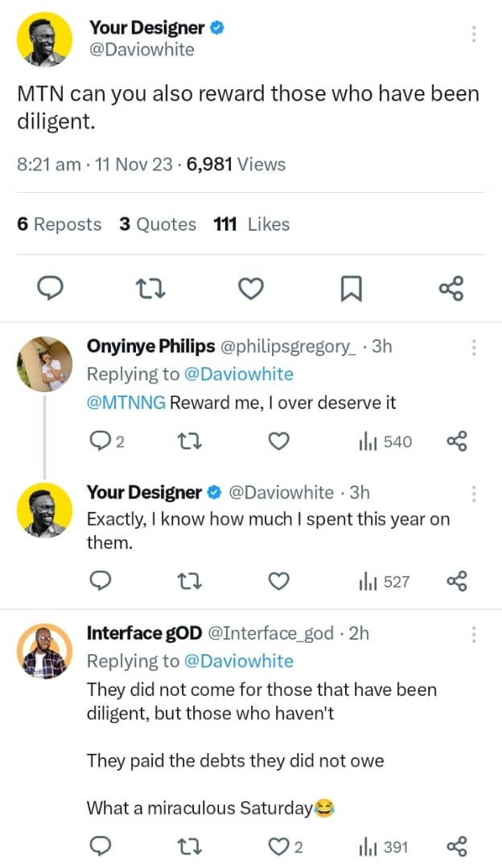This screenshot has width=502, height=868.
Task: Open the 3 Quotes list
Action: click(x=158, y=224)
